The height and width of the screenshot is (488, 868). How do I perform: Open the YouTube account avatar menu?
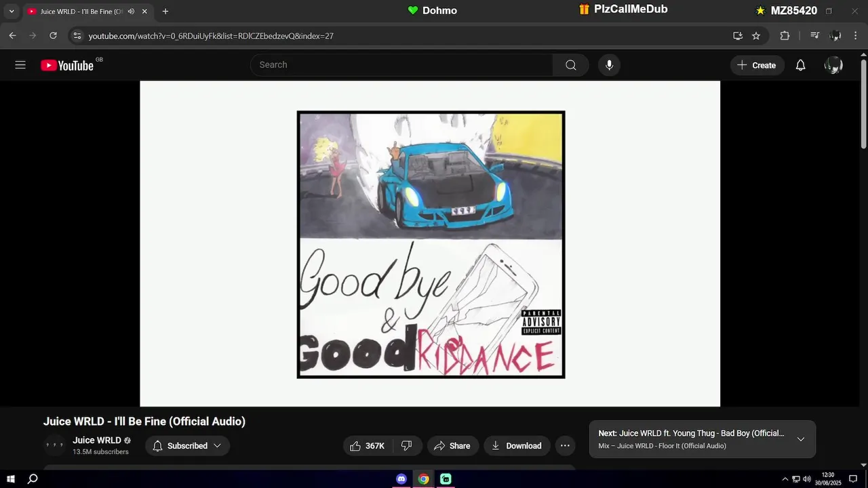[x=833, y=65]
